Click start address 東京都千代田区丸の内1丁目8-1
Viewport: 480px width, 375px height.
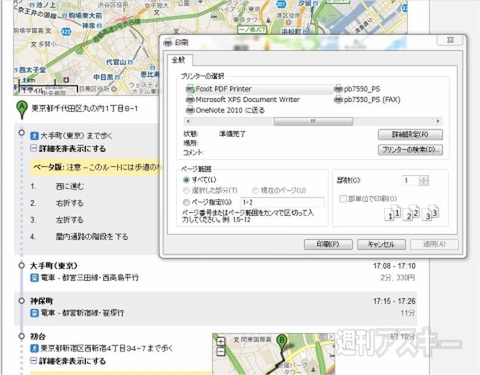click(85, 108)
